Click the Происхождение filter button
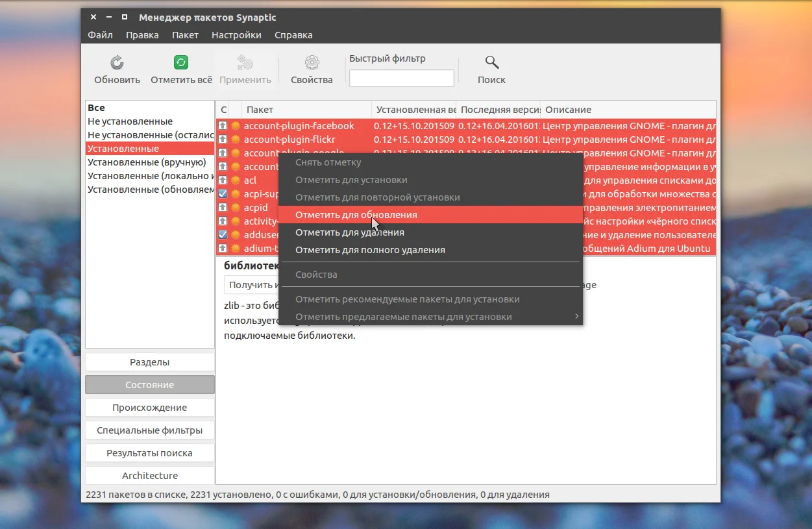The width and height of the screenshot is (812, 529). (150, 408)
